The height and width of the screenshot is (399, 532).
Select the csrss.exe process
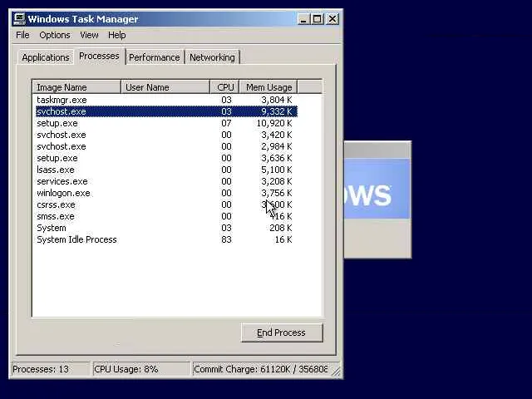point(166,204)
